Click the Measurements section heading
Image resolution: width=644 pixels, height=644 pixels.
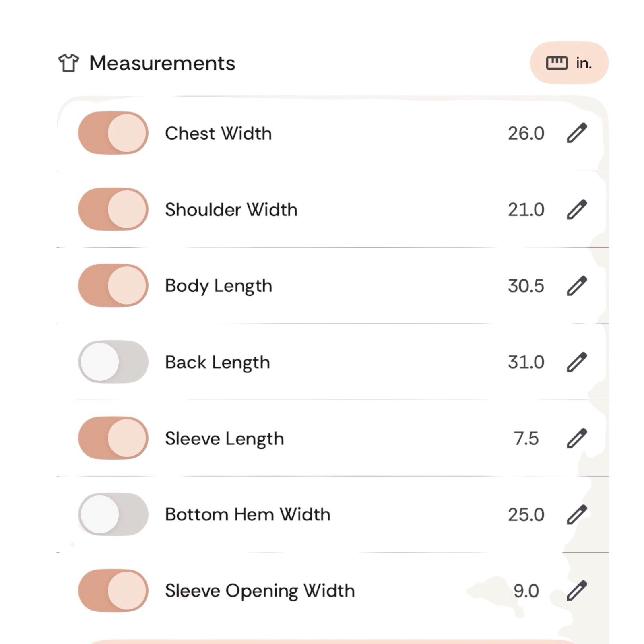162,63
